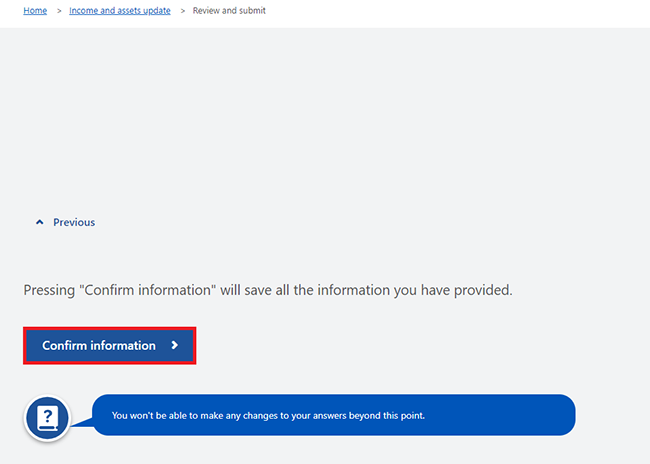Collapse back using the Previous expander

pos(65,222)
